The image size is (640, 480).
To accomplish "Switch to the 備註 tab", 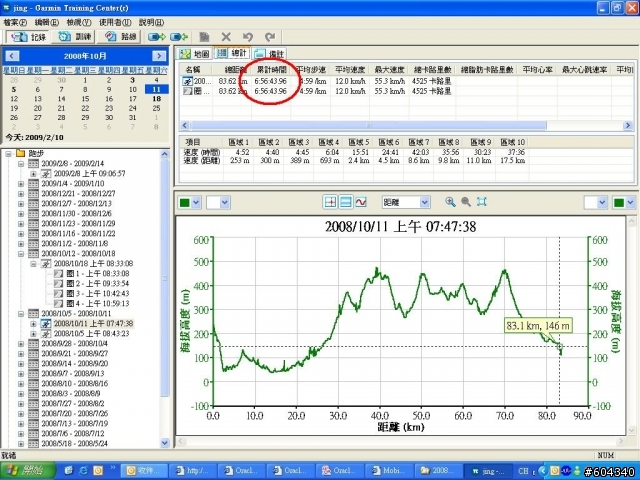I will (x=269, y=53).
